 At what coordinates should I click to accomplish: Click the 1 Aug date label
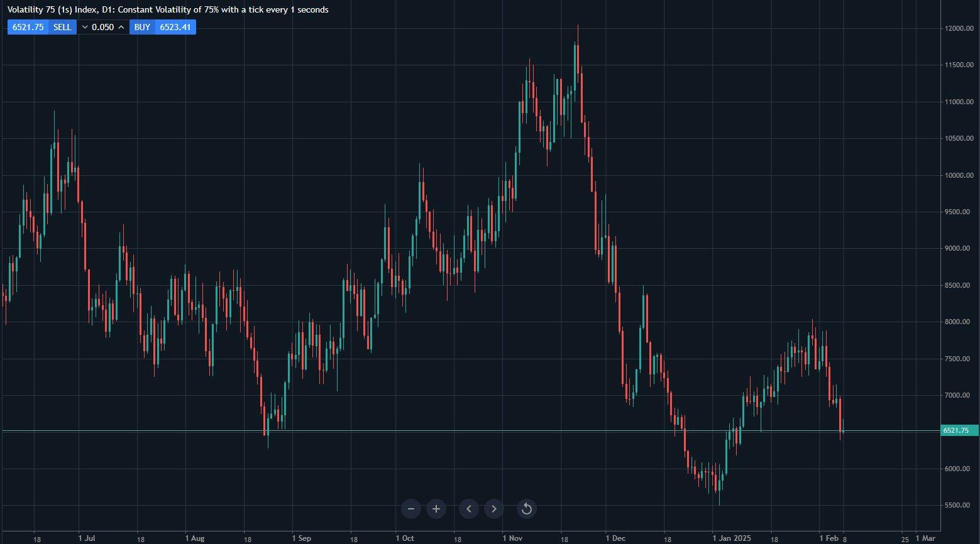pos(195,538)
